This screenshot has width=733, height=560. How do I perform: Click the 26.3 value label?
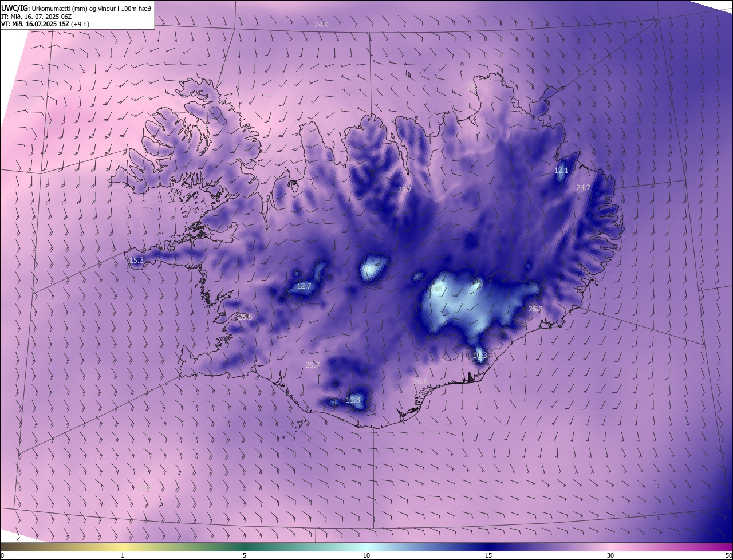(535, 309)
